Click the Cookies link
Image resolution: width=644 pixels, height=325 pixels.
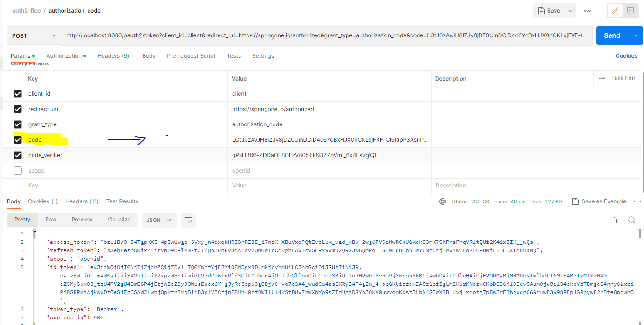626,55
